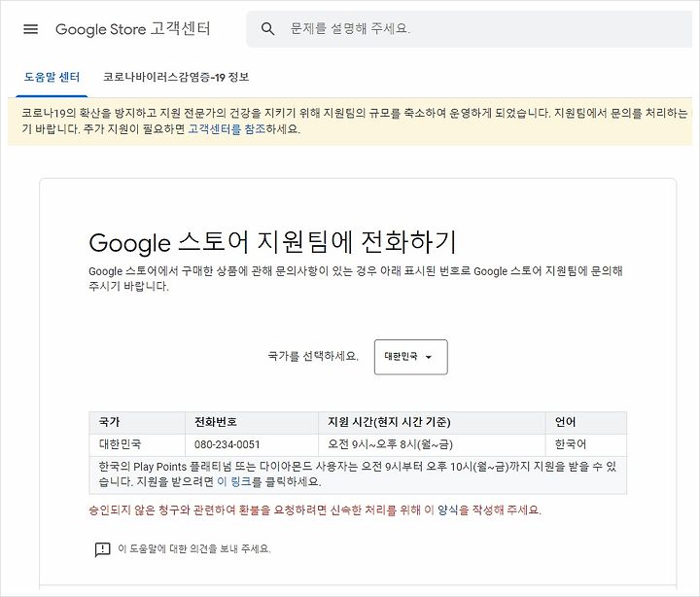Click the 전화번호 column header

tap(252, 422)
